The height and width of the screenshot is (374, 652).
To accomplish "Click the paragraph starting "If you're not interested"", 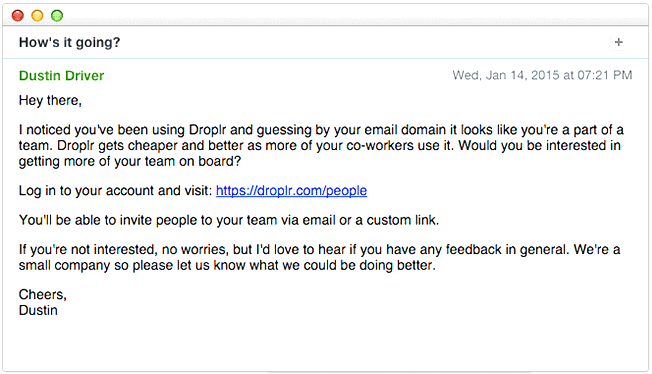I will click(319, 258).
